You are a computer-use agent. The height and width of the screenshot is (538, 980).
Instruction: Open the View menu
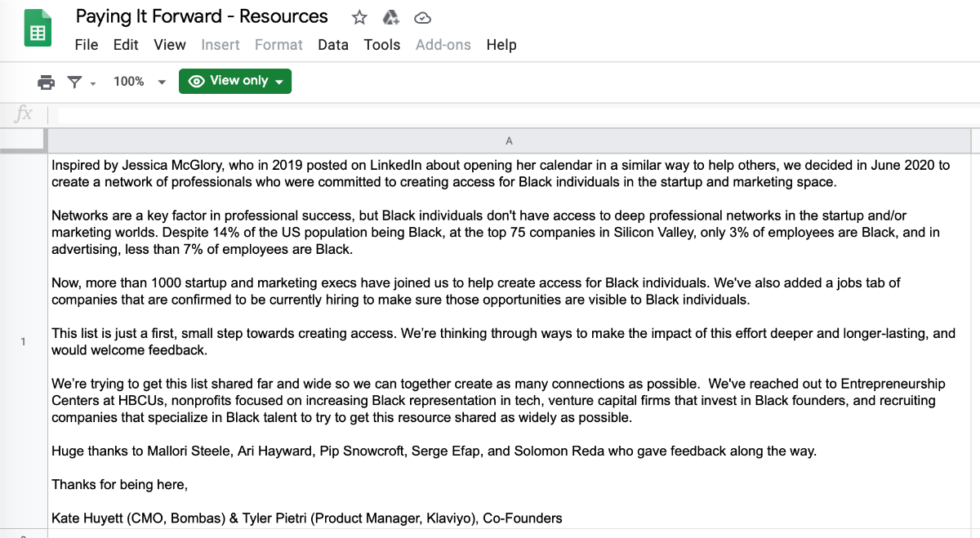[170, 45]
